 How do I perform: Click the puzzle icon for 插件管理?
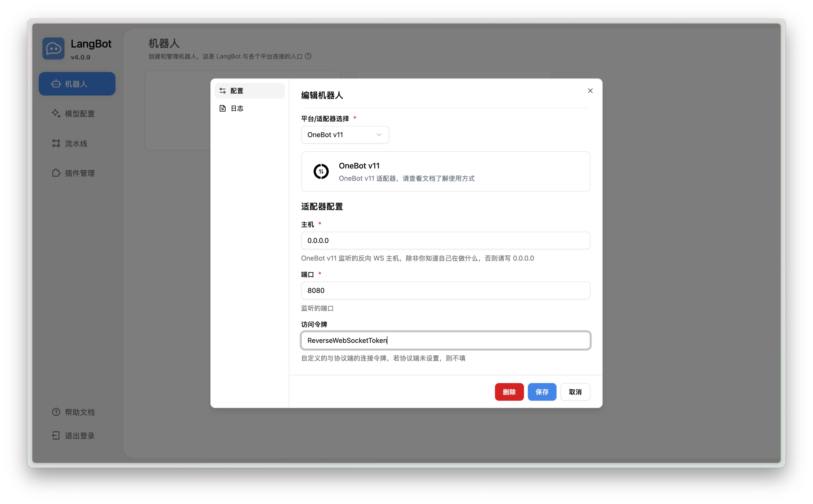pos(56,173)
